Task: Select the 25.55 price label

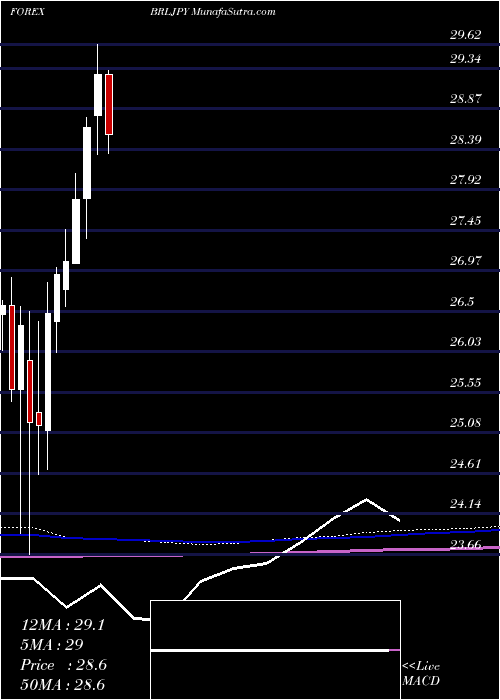Action: [465, 383]
